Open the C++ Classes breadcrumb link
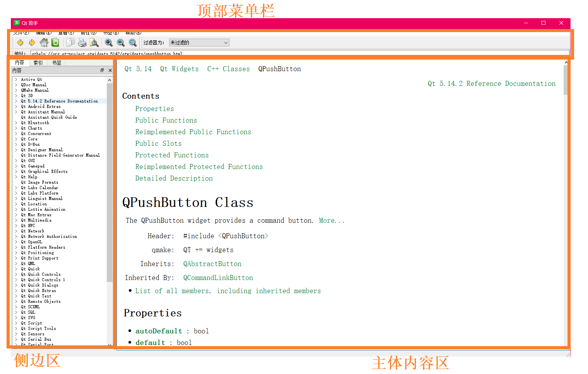This screenshot has height=374, width=588. click(x=228, y=69)
